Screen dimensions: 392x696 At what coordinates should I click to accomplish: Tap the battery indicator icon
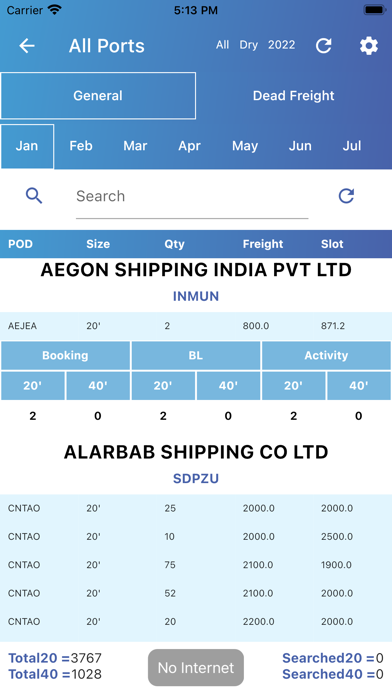coord(374,10)
